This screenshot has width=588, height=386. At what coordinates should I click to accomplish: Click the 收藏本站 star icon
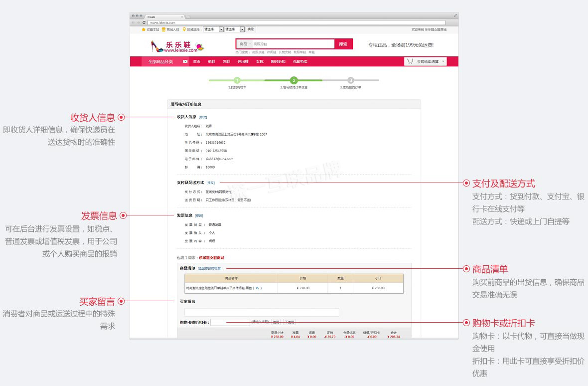pos(144,29)
